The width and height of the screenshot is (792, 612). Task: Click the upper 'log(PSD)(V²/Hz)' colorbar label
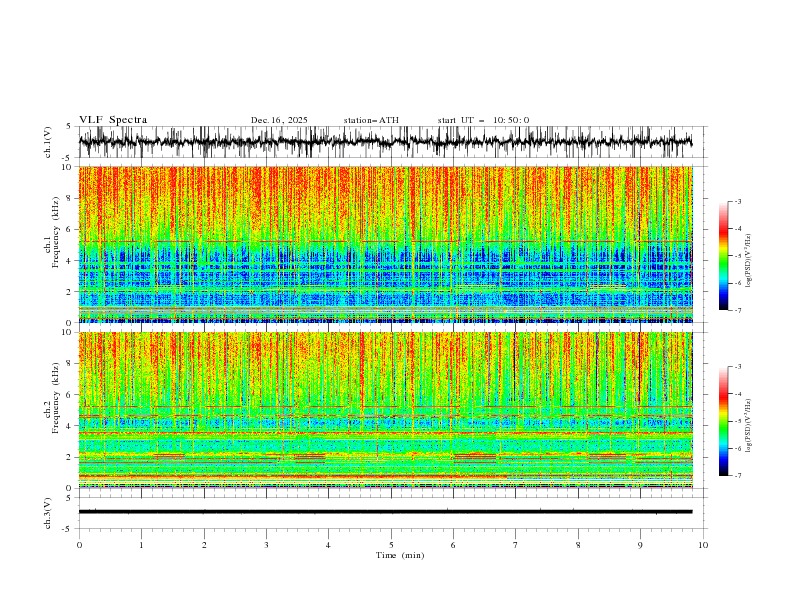tap(749, 262)
